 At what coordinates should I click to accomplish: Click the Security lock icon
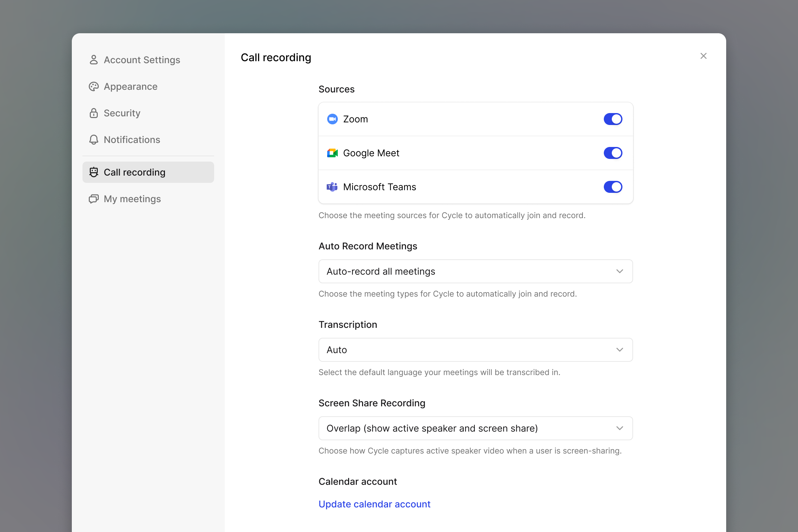pyautogui.click(x=94, y=113)
